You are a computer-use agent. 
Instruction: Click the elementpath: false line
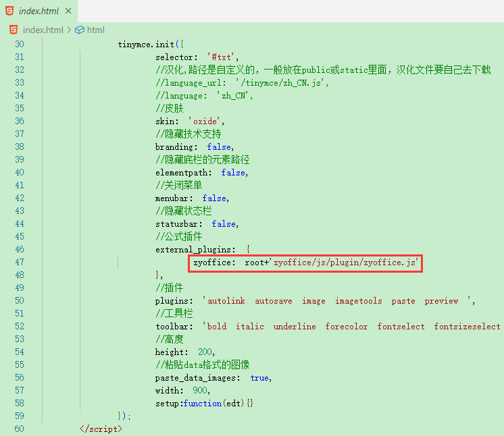(201, 173)
